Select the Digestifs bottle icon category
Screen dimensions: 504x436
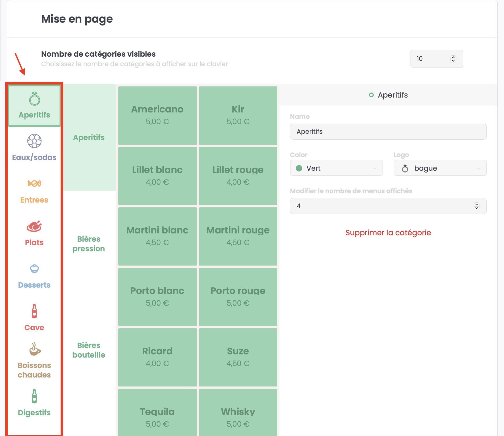pos(34,396)
